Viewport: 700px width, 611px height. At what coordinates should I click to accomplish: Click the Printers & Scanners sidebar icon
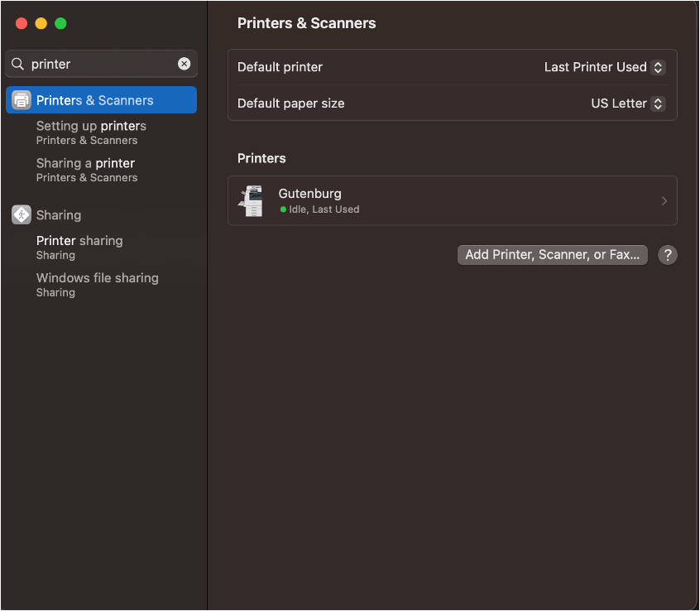(x=21, y=100)
